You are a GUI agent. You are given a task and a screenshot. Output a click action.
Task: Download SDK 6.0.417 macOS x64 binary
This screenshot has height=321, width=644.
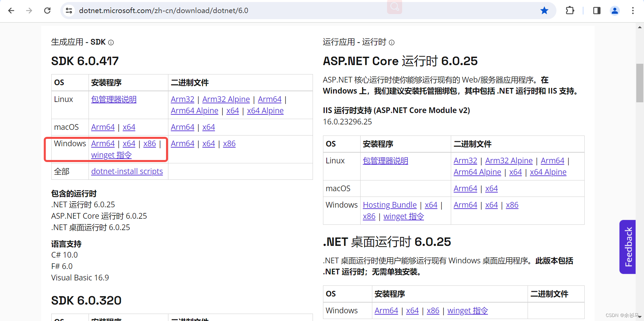[209, 127]
